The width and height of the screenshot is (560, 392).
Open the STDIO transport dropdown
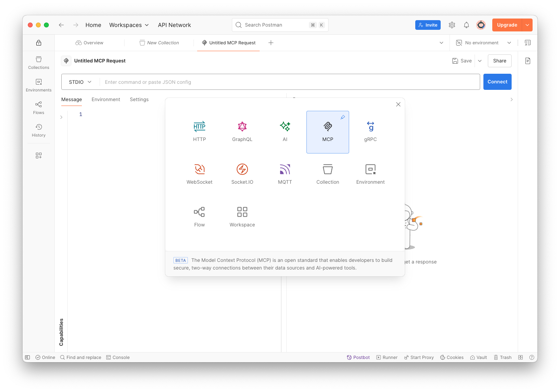[x=80, y=82]
